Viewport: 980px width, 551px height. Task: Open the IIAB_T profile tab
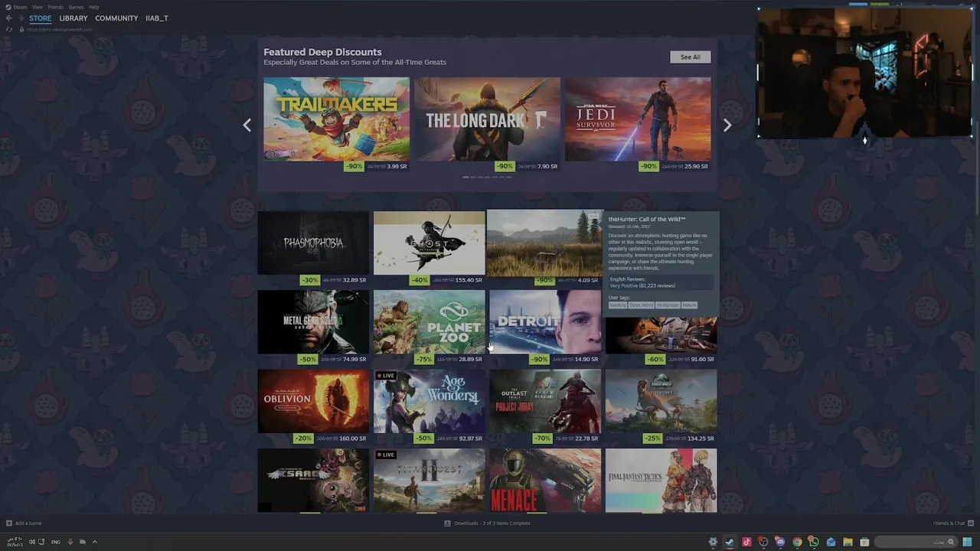tap(157, 18)
